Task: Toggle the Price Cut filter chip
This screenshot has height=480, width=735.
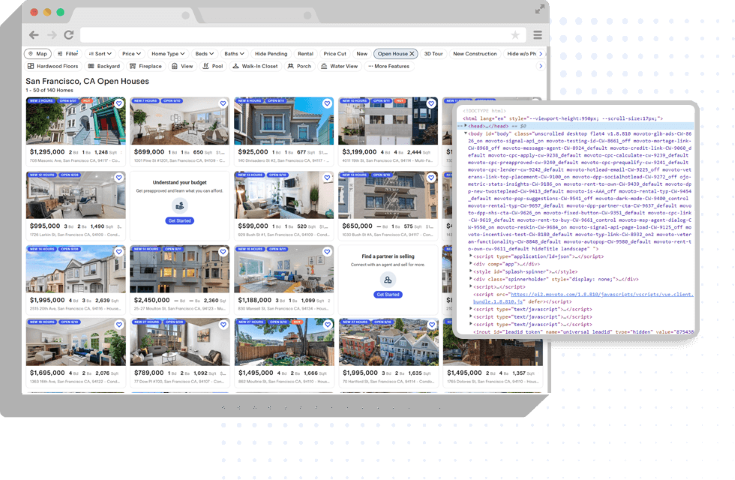Action: tap(335, 54)
